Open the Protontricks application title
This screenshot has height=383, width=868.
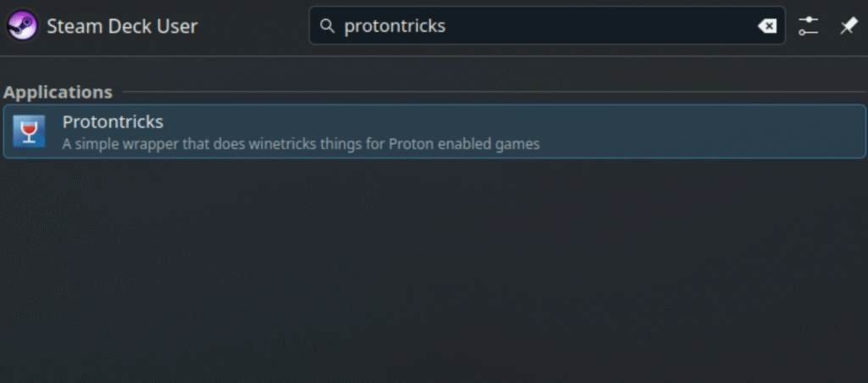pyautogui.click(x=113, y=121)
